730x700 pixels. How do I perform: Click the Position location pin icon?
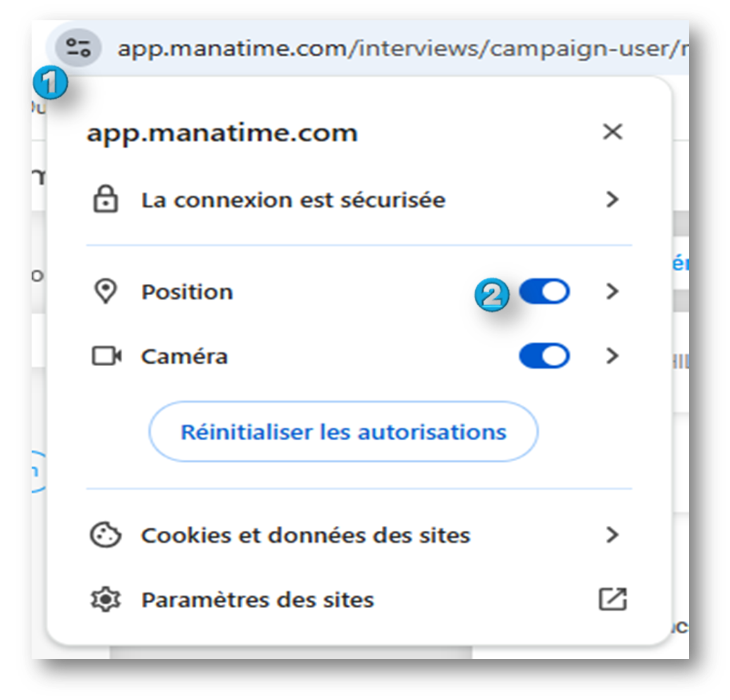click(x=105, y=291)
